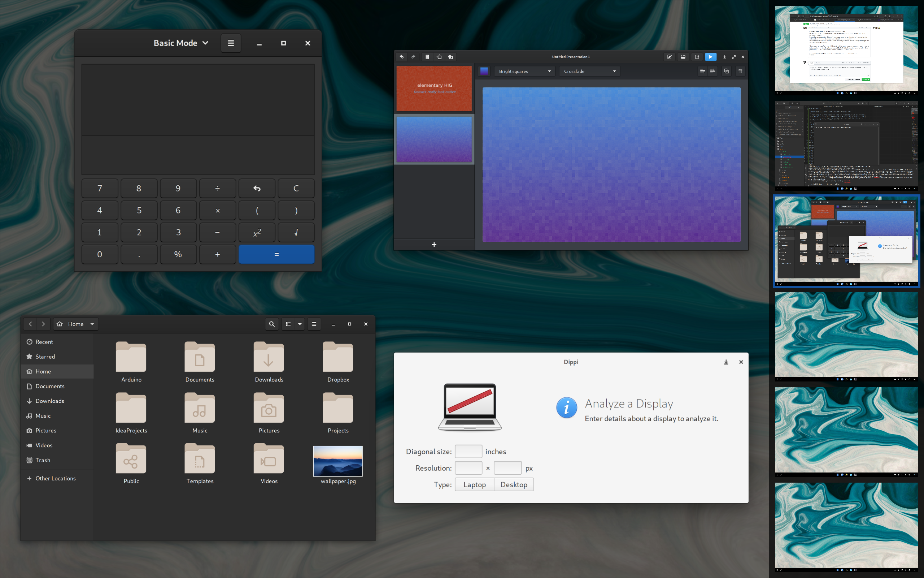The height and width of the screenshot is (578, 924).
Task: Click the Diagonal size input field
Action: [x=468, y=452]
